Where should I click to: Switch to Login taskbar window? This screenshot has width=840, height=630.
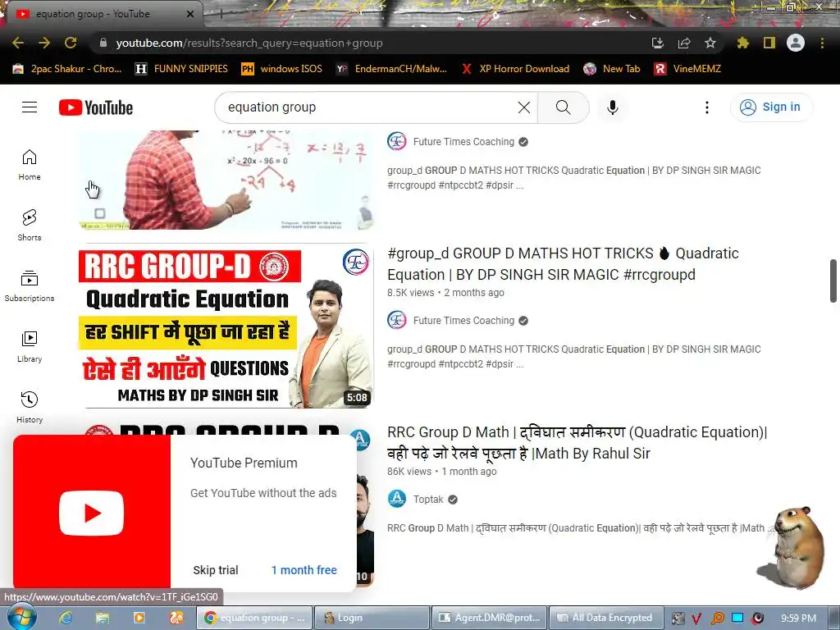[x=372, y=618]
